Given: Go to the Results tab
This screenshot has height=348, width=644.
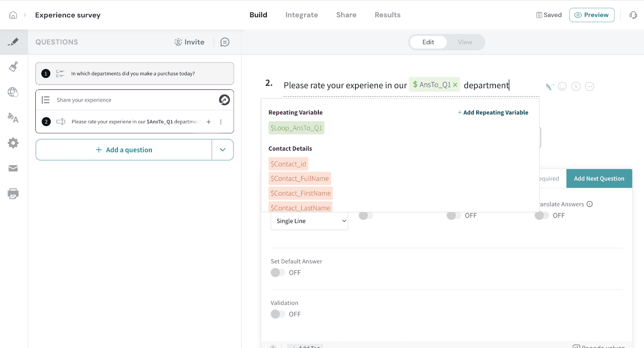Looking at the screenshot, I should pyautogui.click(x=387, y=15).
